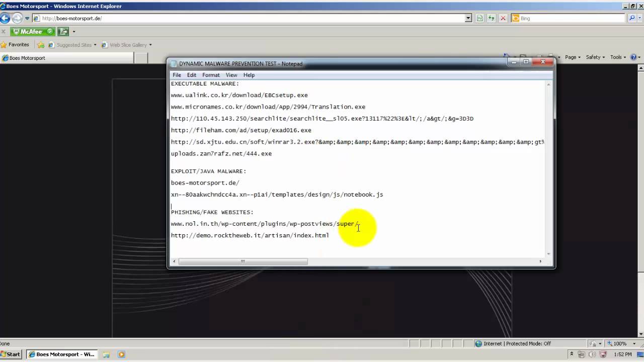Click the notebook.js URL line
This screenshot has height=362, width=644.
pyautogui.click(x=277, y=195)
